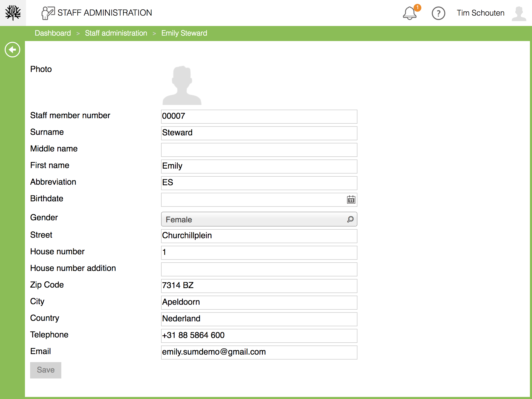Click inside the Middle name field
532x399 pixels.
pos(259,150)
